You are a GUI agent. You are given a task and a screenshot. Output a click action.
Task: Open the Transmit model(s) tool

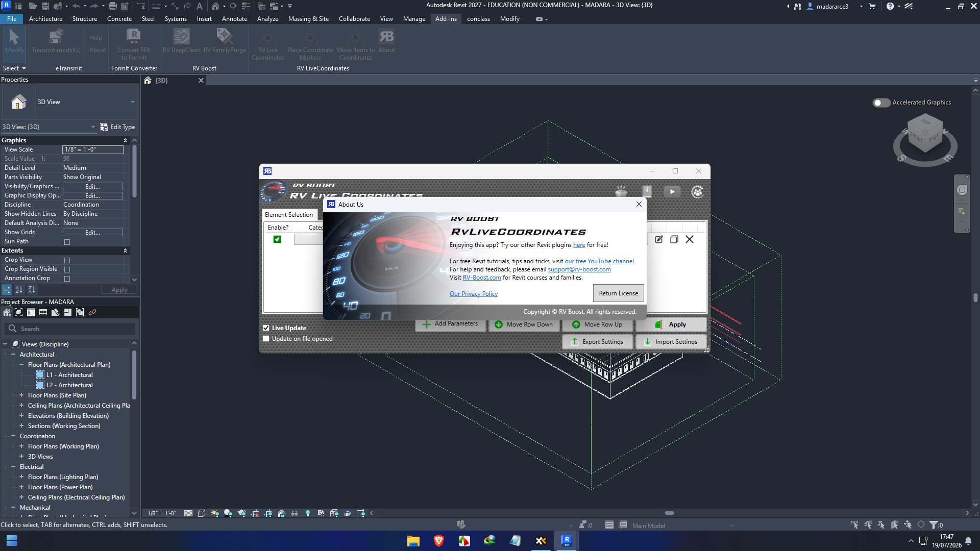point(56,41)
